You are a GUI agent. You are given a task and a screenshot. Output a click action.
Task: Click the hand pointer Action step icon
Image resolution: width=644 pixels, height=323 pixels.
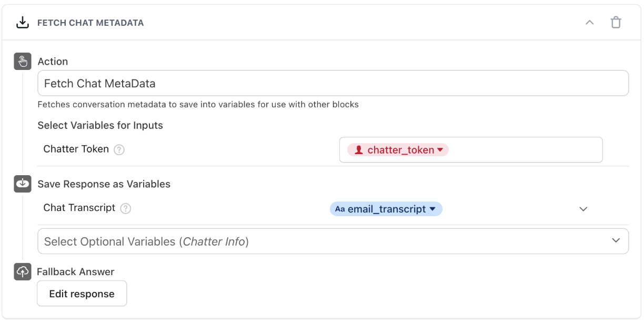coord(22,62)
